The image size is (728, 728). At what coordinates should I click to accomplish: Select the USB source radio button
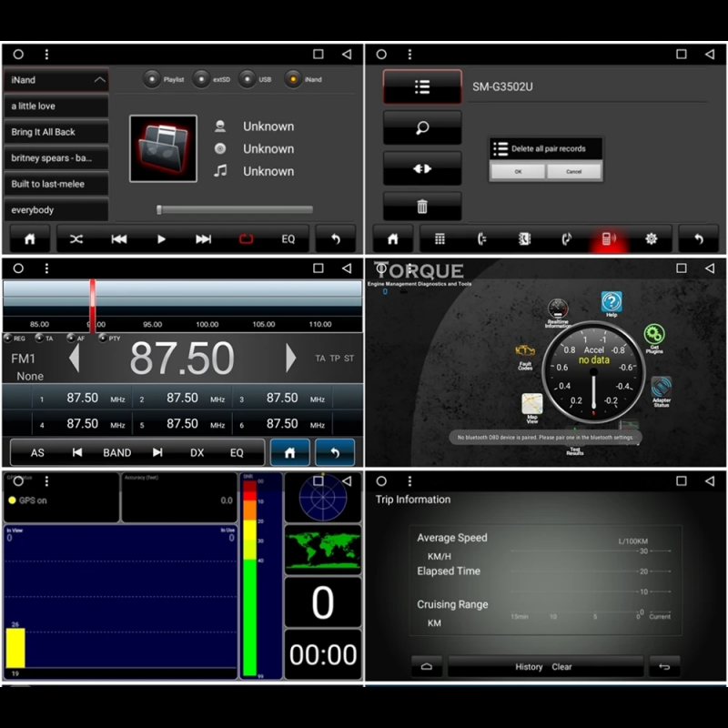pos(248,79)
